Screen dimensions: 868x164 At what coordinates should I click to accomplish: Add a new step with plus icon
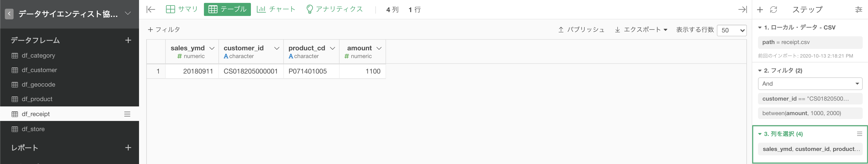click(x=760, y=10)
